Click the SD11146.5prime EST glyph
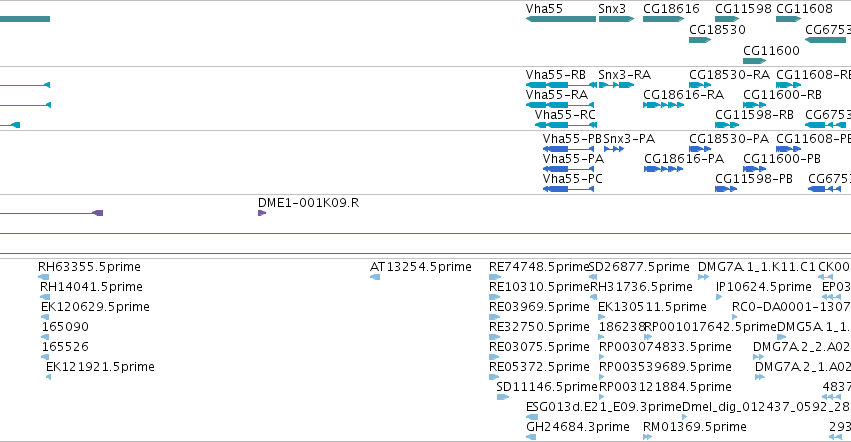This screenshot has height=442, width=851. [503, 397]
